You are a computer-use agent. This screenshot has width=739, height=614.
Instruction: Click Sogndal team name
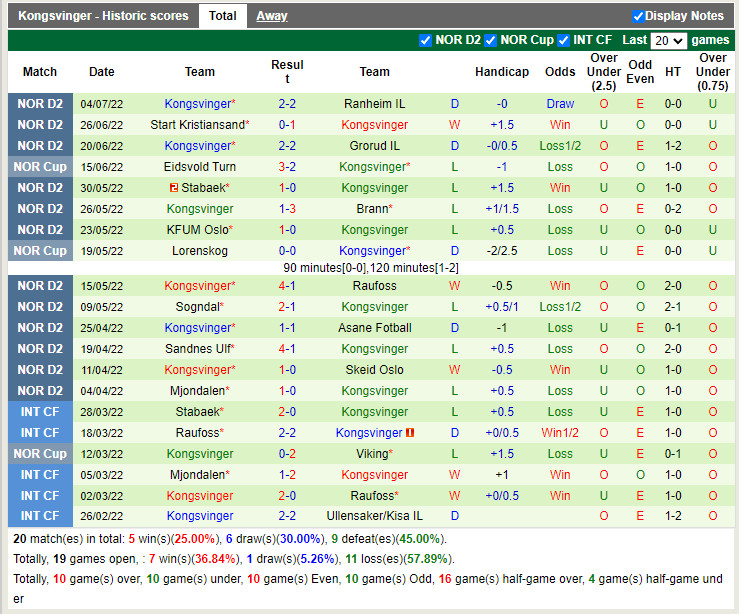[199, 307]
